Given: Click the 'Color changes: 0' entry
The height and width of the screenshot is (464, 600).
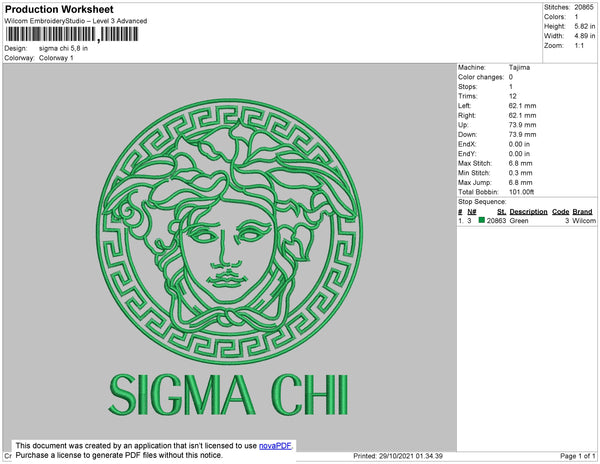Looking at the screenshot, I should [x=485, y=77].
